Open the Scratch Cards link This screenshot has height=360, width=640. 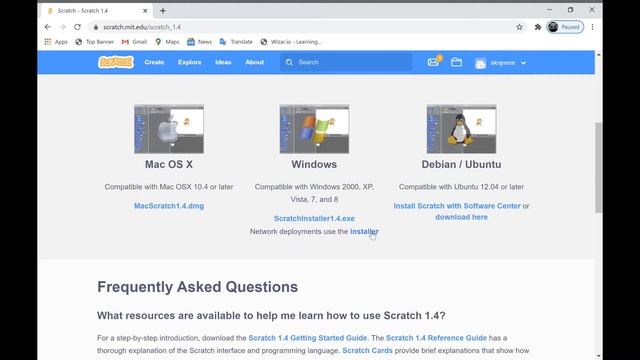click(x=367, y=351)
